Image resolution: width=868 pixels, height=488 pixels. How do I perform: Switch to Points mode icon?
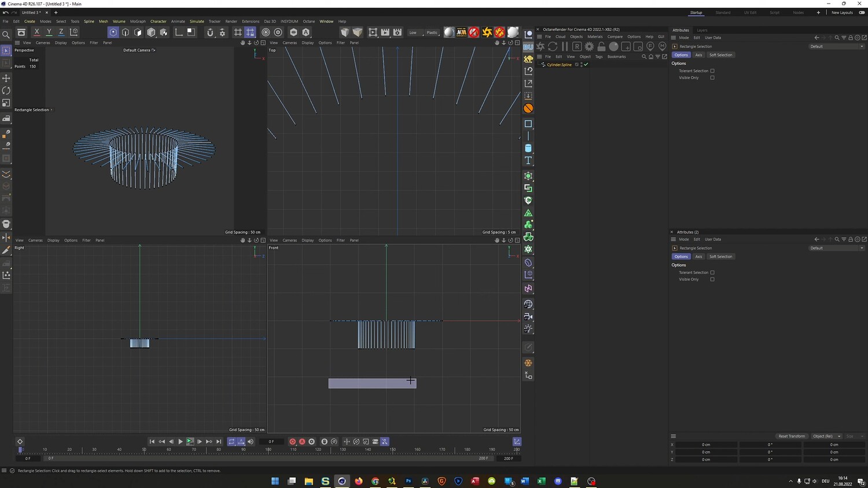[113, 32]
